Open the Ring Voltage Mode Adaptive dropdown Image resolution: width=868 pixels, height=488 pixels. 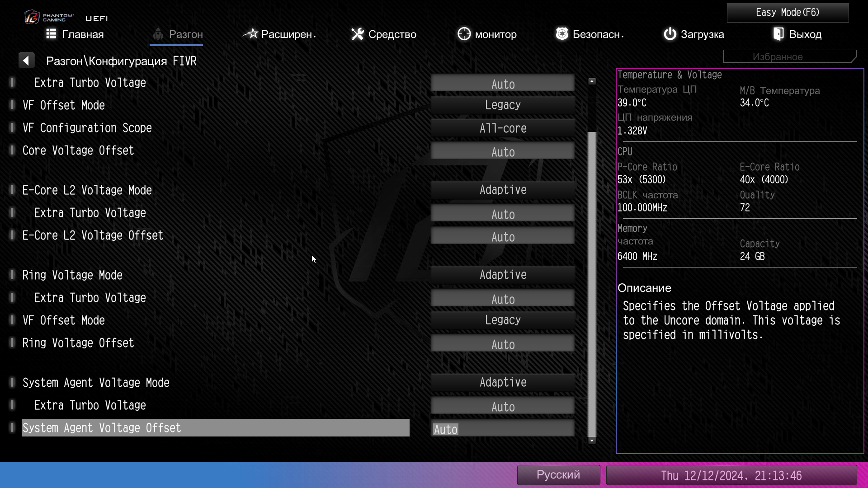pyautogui.click(x=503, y=275)
